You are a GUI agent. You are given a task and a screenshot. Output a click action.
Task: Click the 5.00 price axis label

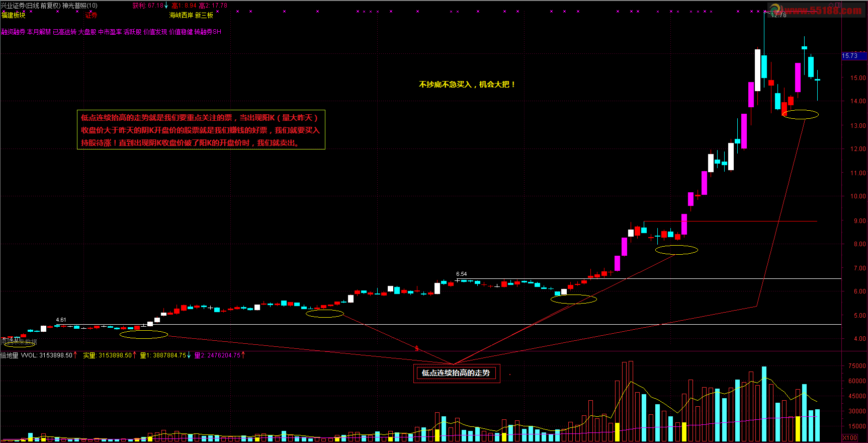click(859, 316)
